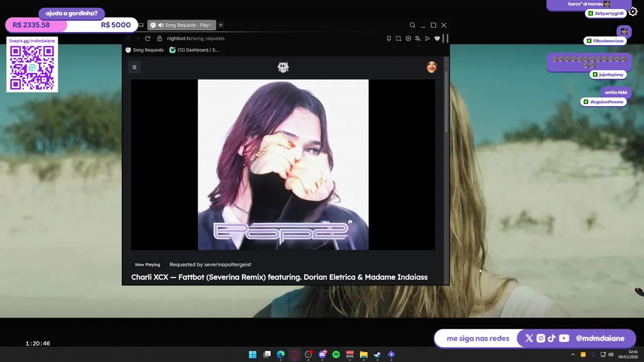The height and width of the screenshot is (362, 644).
Task: Open browser tab search magnifier
Action: coord(413,25)
